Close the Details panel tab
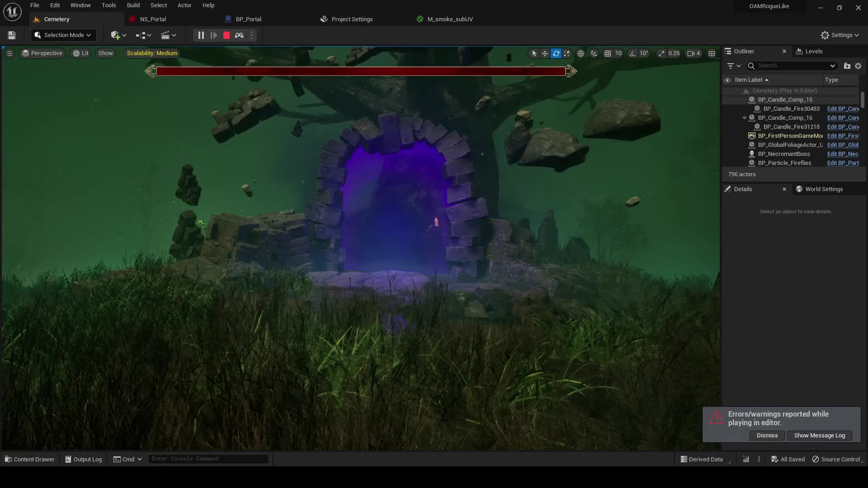This screenshot has width=868, height=488. tap(784, 189)
